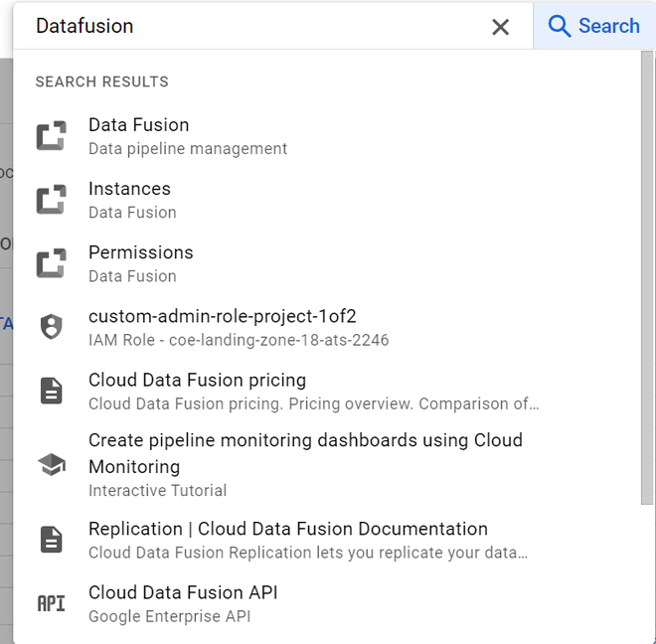Click the Data Fusion product icon
Screen dimensions: 656x644
(51, 136)
